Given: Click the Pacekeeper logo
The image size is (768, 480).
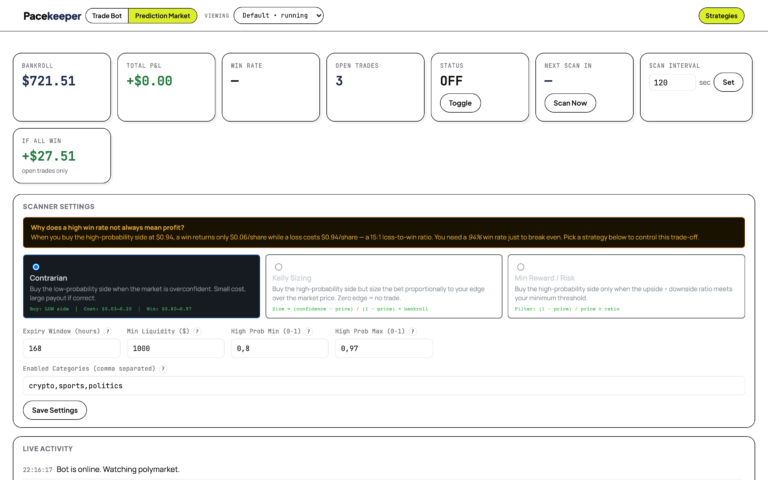Looking at the screenshot, I should point(52,16).
